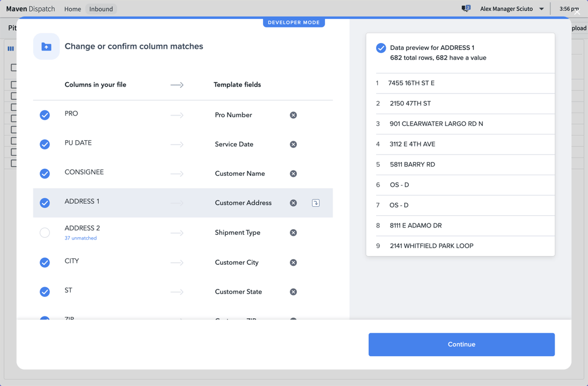Viewport: 588px width, 386px height.
Task: Remove the Customer Name field match
Action: pos(293,173)
